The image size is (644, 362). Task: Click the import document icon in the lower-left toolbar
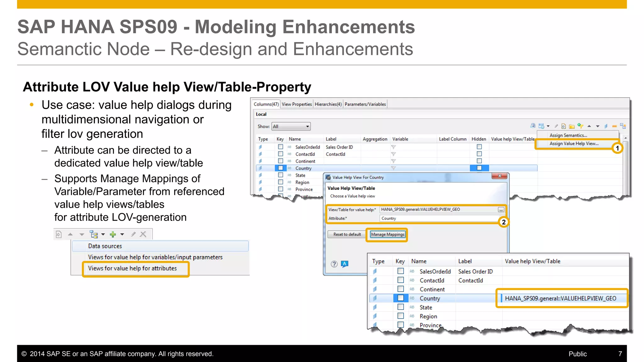click(58, 234)
